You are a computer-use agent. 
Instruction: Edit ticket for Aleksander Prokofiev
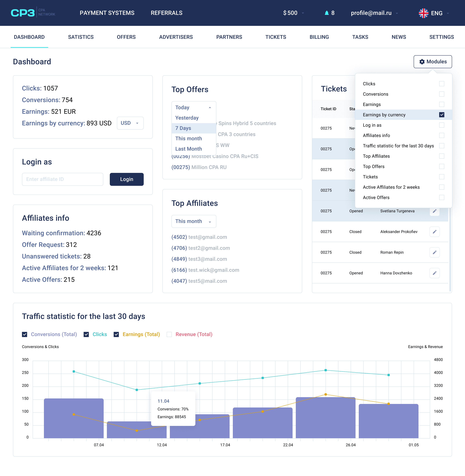tap(434, 232)
